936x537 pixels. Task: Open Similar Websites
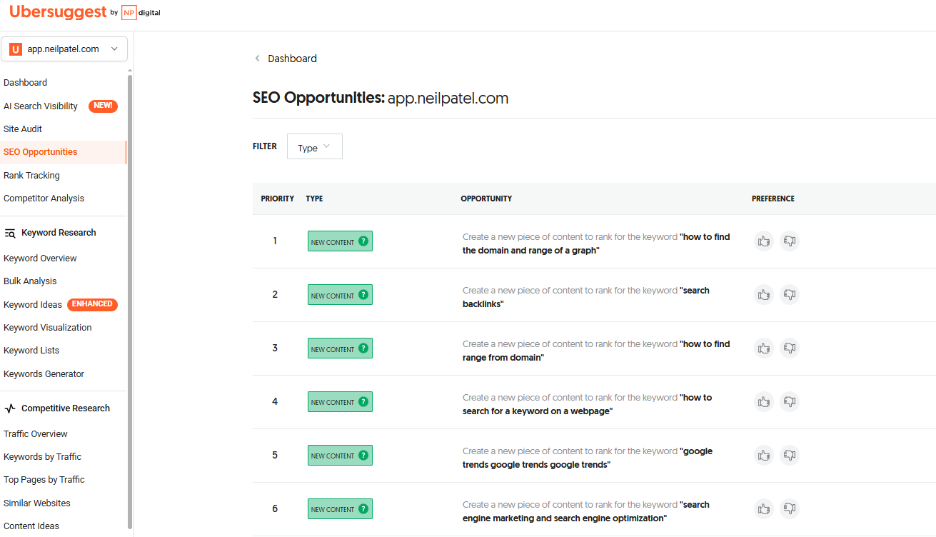pos(36,503)
